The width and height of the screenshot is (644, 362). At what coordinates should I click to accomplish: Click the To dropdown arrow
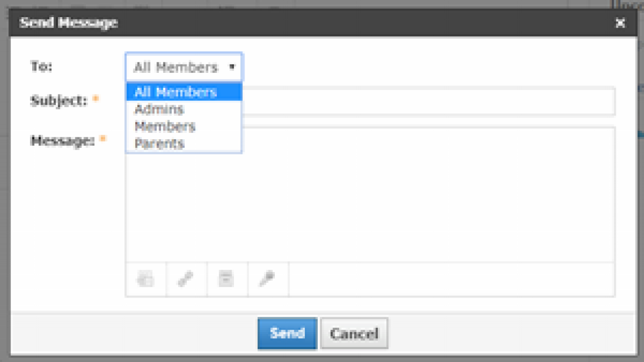233,67
